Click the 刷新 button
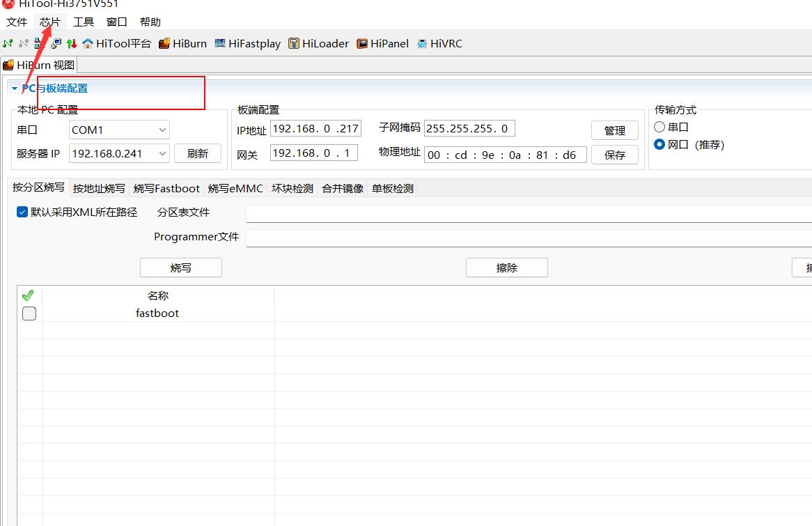This screenshot has width=812, height=526. coord(198,153)
